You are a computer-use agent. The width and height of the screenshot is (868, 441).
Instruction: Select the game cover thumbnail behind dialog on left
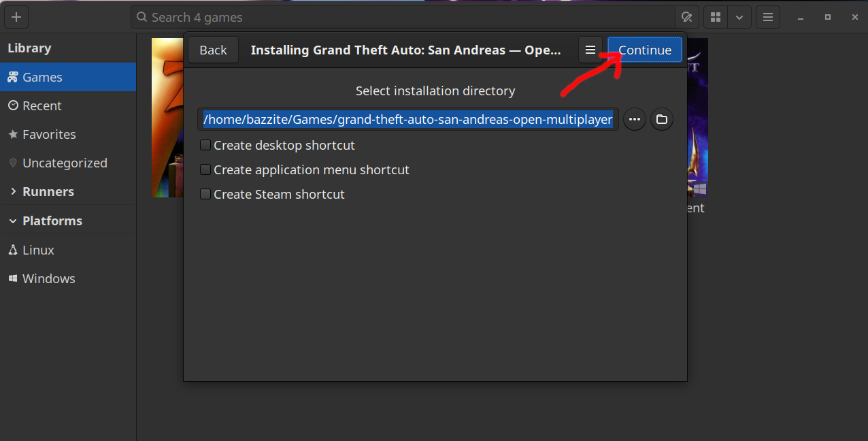[167, 118]
